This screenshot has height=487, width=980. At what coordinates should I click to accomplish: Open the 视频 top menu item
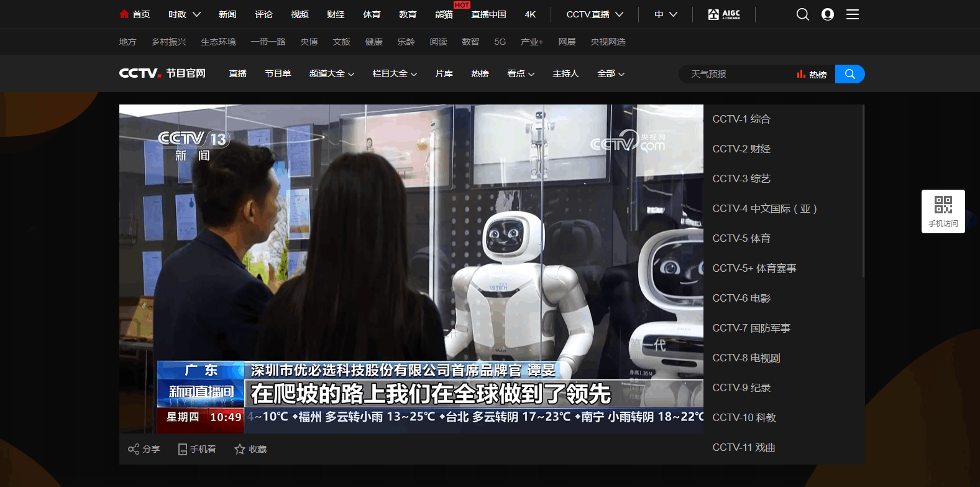click(x=300, y=14)
